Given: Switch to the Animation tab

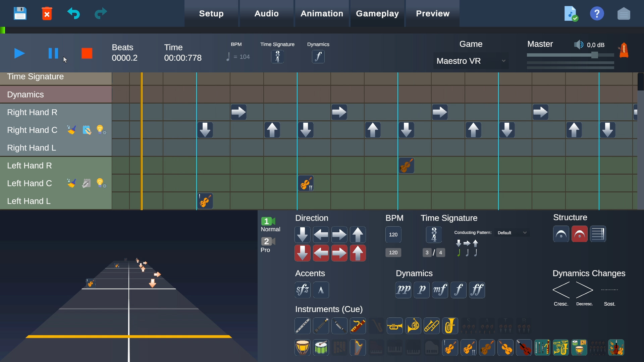Looking at the screenshot, I should (x=322, y=13).
